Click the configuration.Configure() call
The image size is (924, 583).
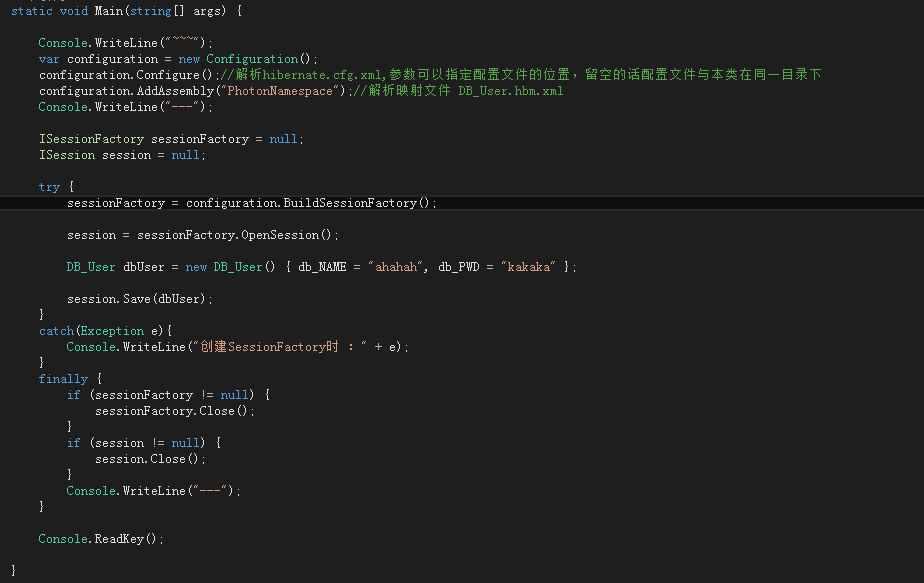click(126, 75)
